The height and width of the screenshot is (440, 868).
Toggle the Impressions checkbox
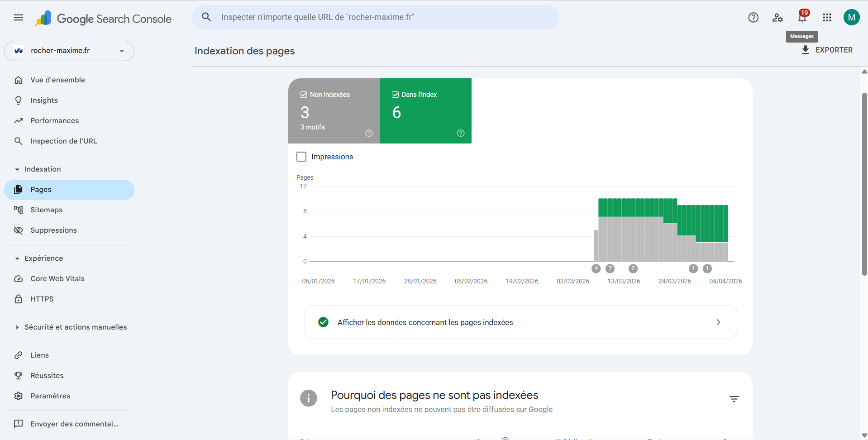point(301,156)
